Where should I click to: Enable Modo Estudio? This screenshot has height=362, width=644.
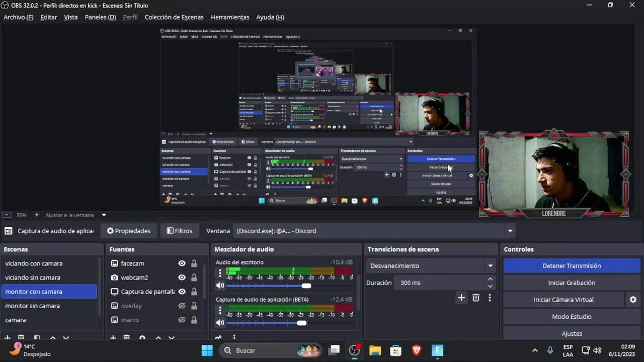(572, 317)
